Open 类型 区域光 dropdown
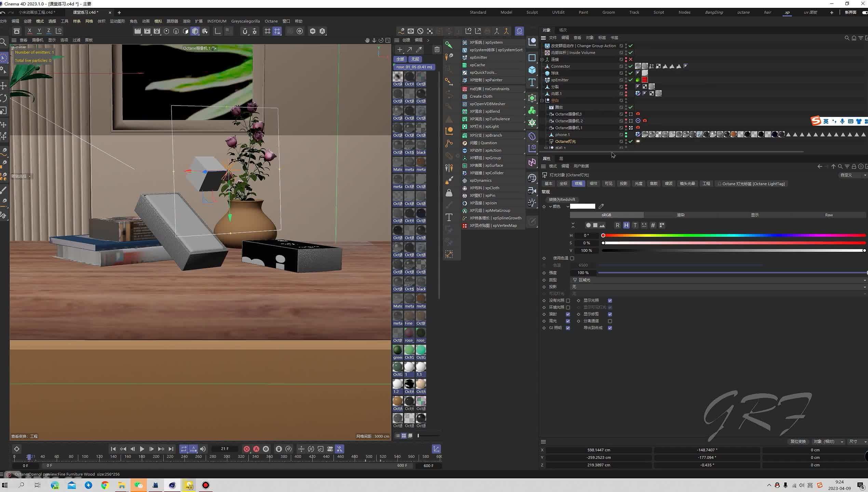The height and width of the screenshot is (492, 868). point(719,280)
